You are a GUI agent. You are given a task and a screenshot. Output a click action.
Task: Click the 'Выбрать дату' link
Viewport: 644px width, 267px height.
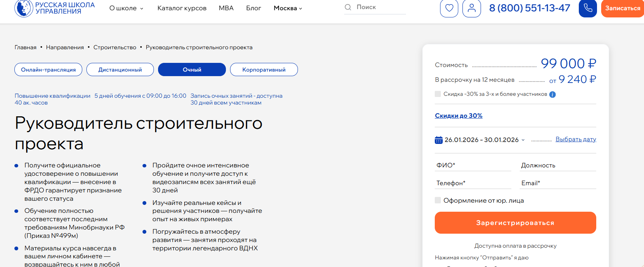tap(575, 139)
